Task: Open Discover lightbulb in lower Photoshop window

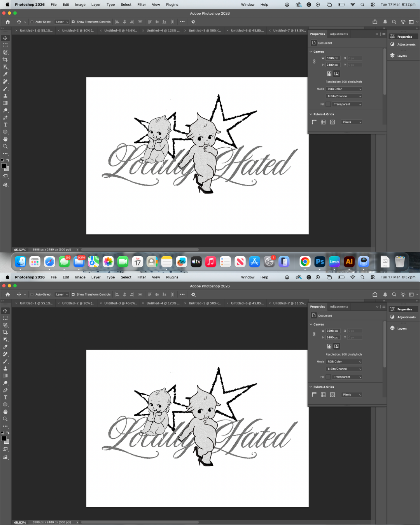Action: [x=403, y=294]
